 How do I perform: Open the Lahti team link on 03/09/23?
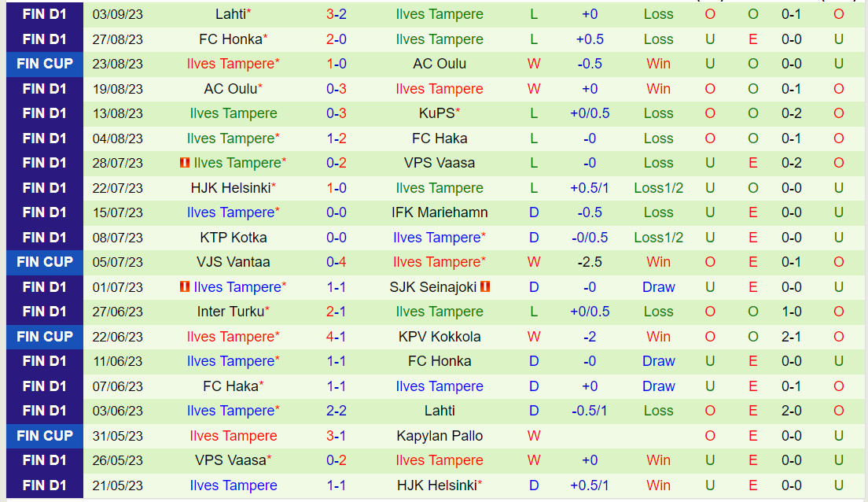230,14
